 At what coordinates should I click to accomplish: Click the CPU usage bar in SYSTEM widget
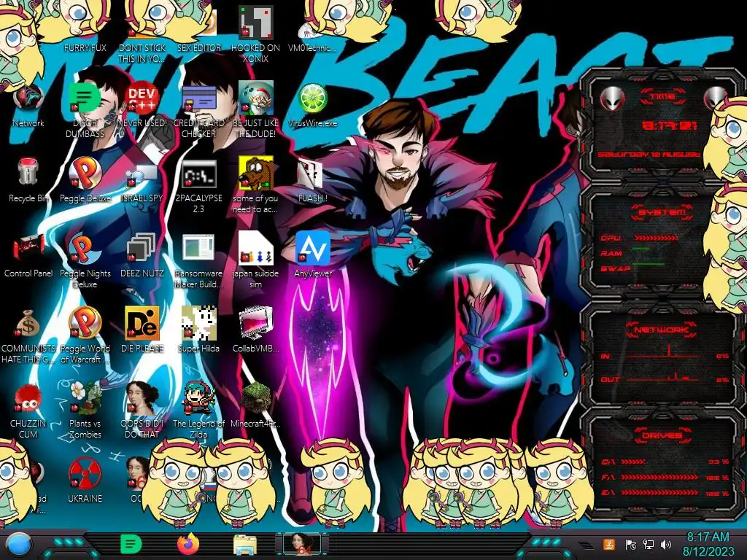[x=656, y=238]
